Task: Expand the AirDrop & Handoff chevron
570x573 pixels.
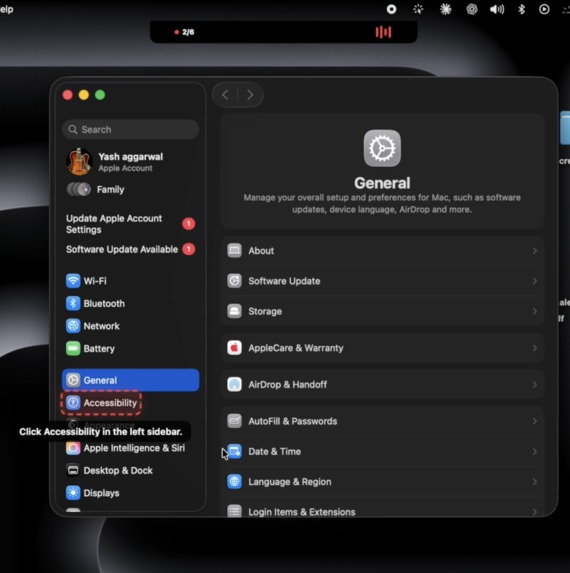Action: pos(535,384)
